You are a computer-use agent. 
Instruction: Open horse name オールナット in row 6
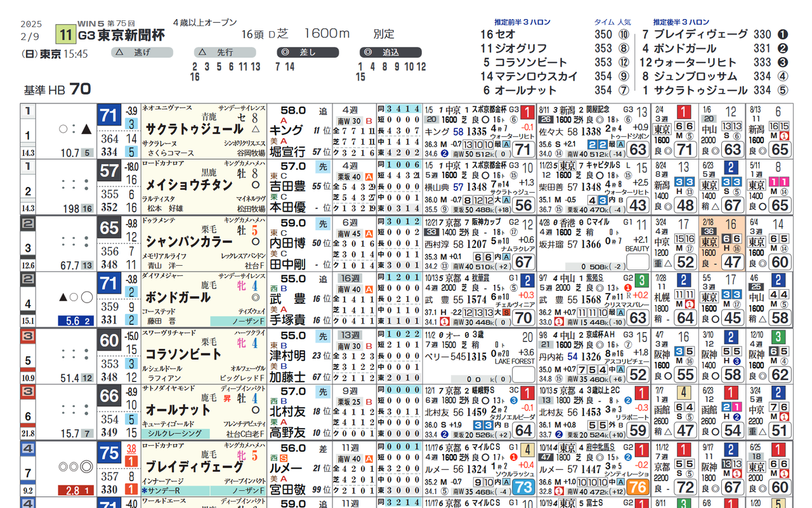pos(178,410)
